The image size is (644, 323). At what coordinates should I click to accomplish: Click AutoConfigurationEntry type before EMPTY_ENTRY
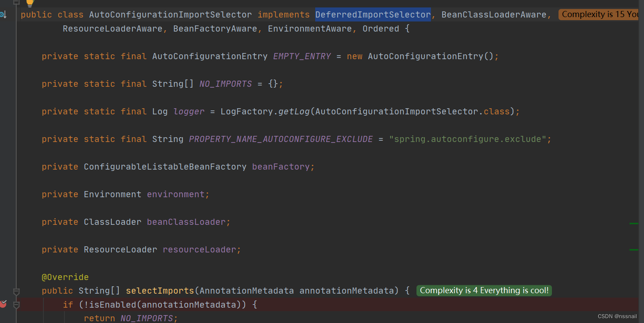pyautogui.click(x=210, y=56)
